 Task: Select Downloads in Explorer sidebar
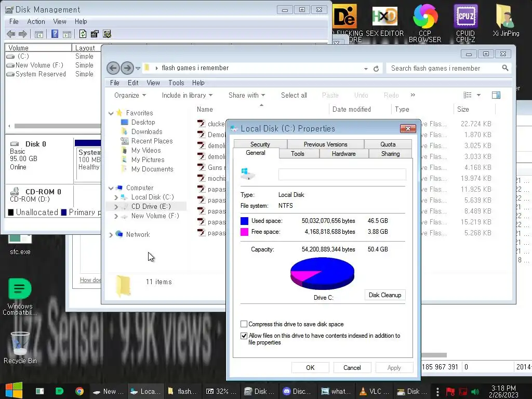pyautogui.click(x=147, y=131)
